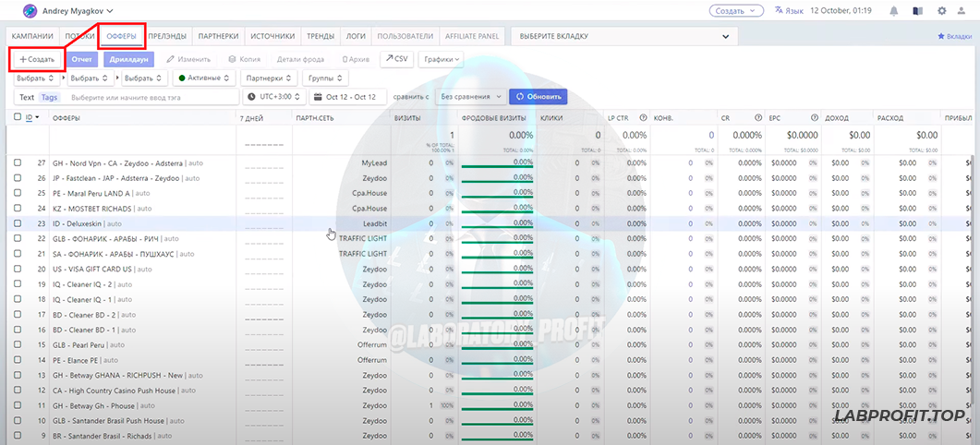The width and height of the screenshot is (980, 445).
Task: Click the user profile icon at far right
Action: point(965,11)
